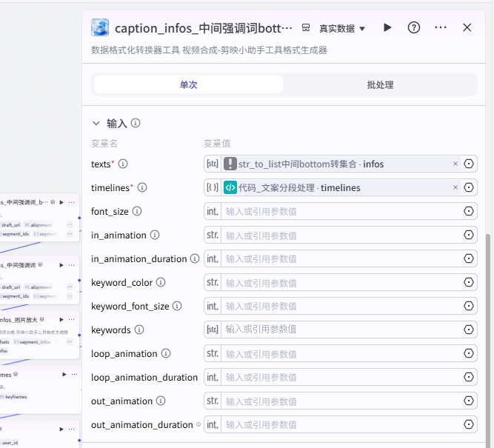The width and height of the screenshot is (494, 448).
Task: Select the 单次 tab
Action: coord(188,84)
